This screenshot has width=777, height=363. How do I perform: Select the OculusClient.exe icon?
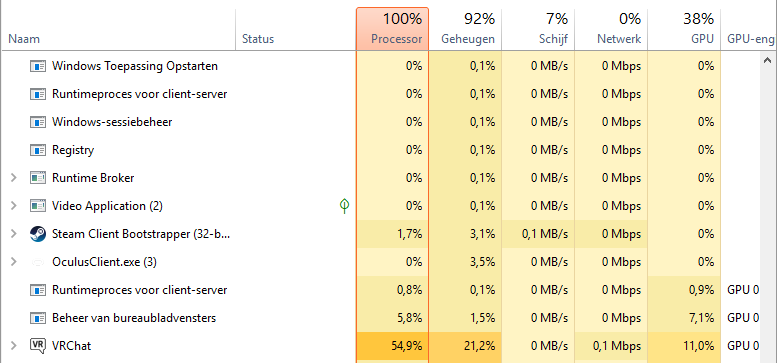coord(38,262)
